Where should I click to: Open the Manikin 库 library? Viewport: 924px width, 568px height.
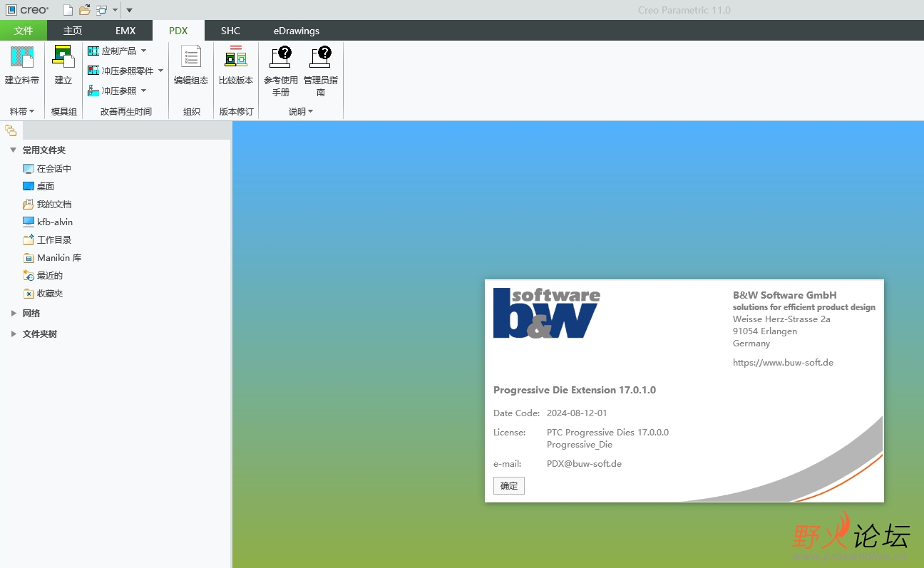(52, 258)
